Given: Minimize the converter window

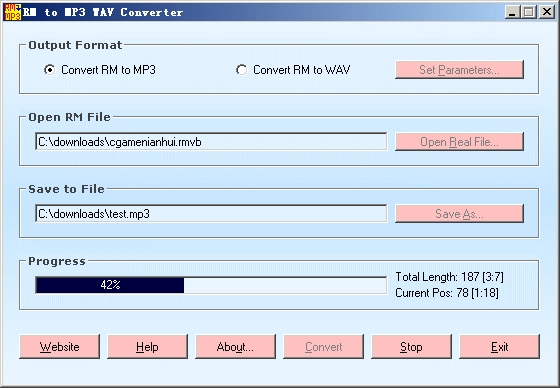Looking at the screenshot, I should (x=513, y=12).
